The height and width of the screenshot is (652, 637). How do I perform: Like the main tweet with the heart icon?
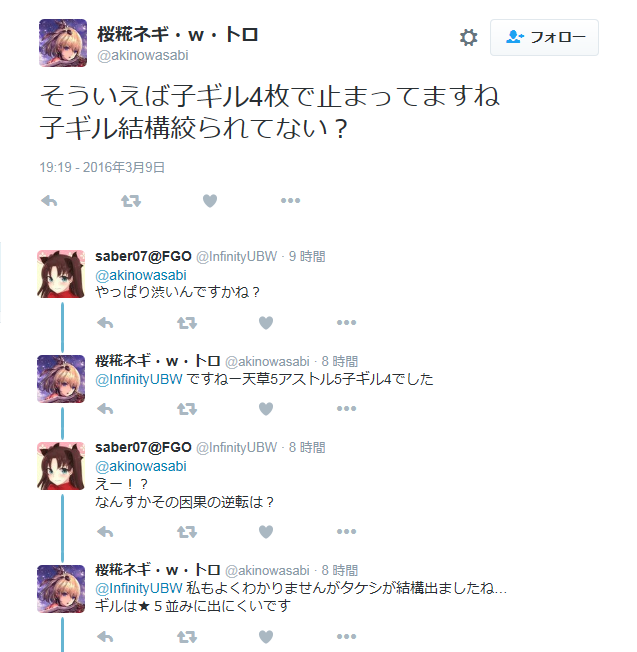click(x=210, y=201)
